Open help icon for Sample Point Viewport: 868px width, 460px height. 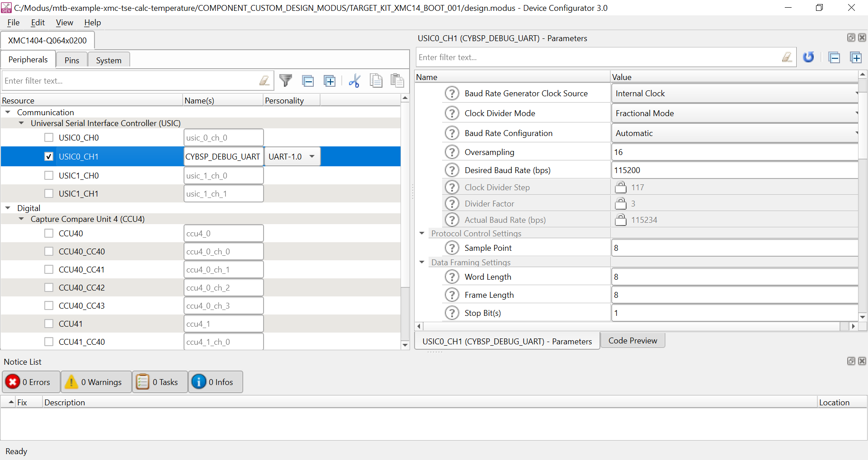pos(452,248)
